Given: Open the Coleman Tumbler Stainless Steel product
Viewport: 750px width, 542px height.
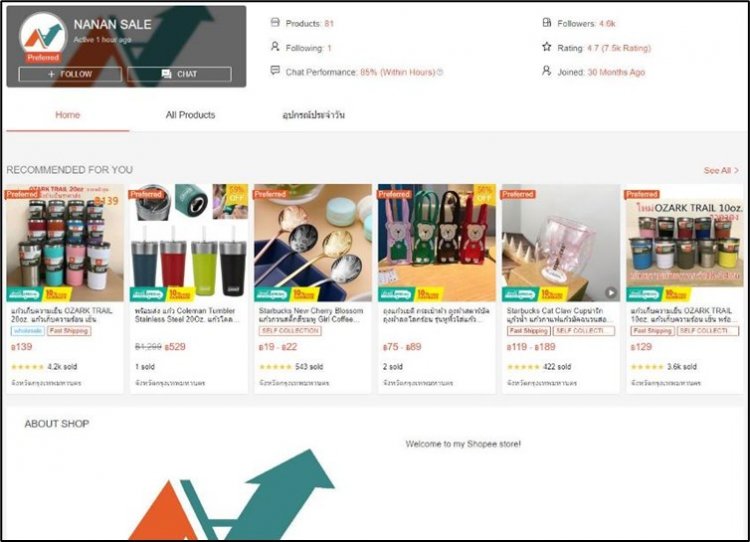Looking at the screenshot, I should click(189, 315).
